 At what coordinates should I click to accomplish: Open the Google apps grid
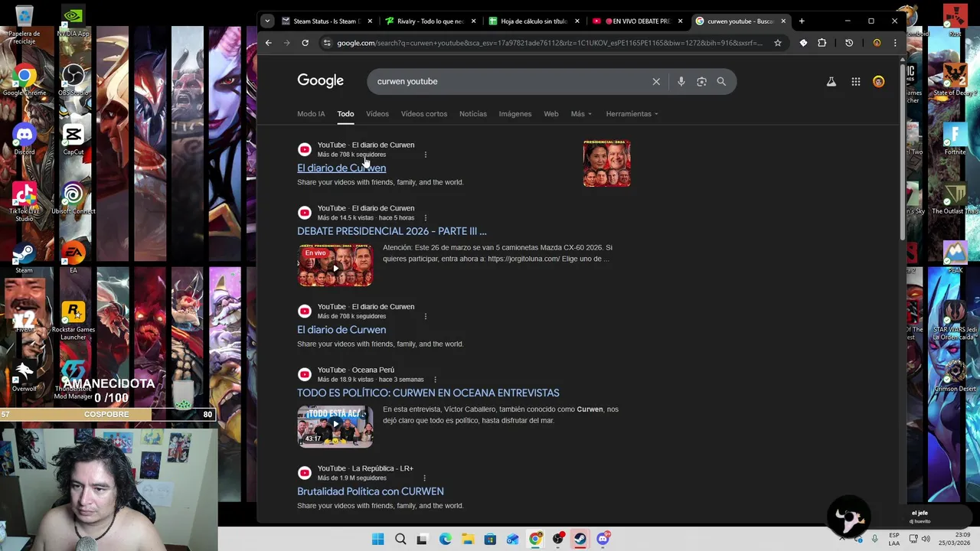coord(856,82)
